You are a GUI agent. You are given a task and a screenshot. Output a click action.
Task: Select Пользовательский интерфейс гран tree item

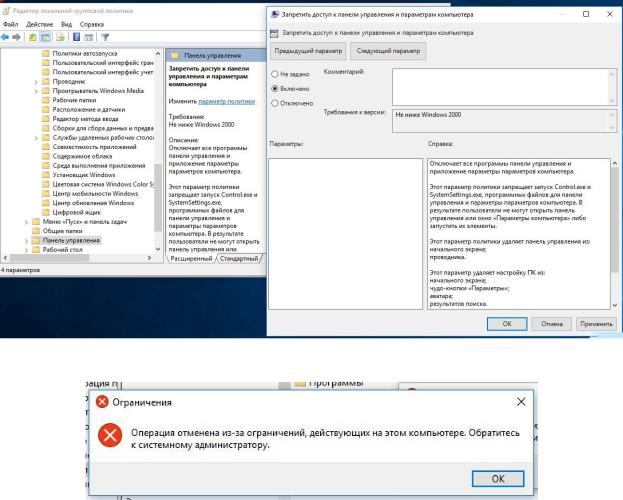[103, 63]
